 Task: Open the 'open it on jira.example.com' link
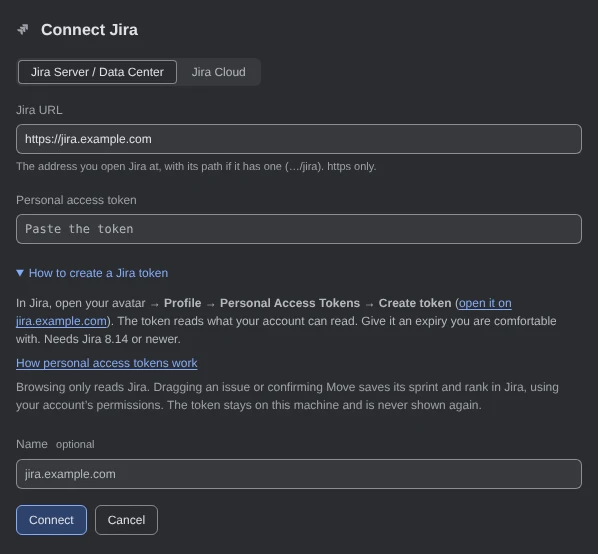point(485,303)
